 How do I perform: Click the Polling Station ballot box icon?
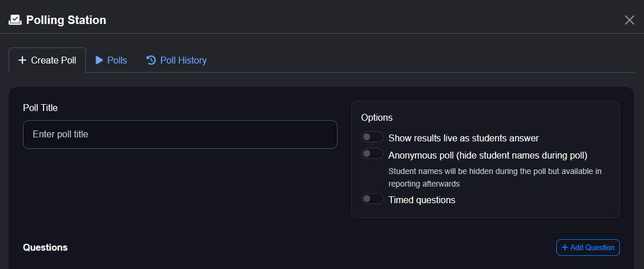click(15, 20)
